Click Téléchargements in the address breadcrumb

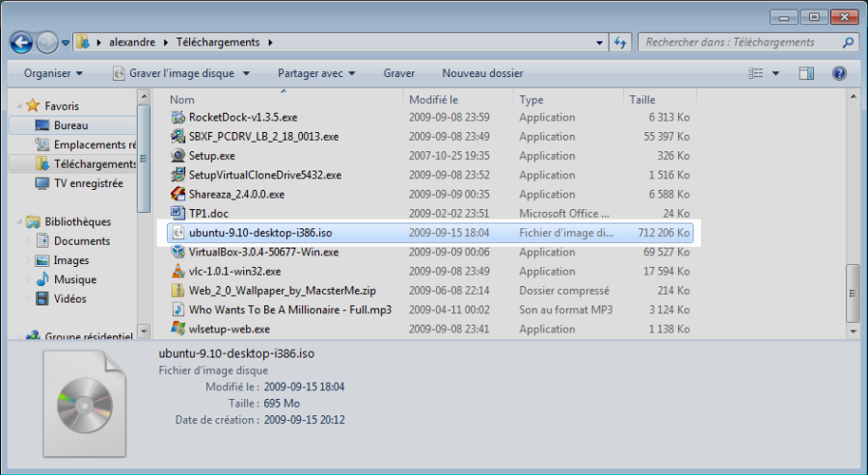218,42
